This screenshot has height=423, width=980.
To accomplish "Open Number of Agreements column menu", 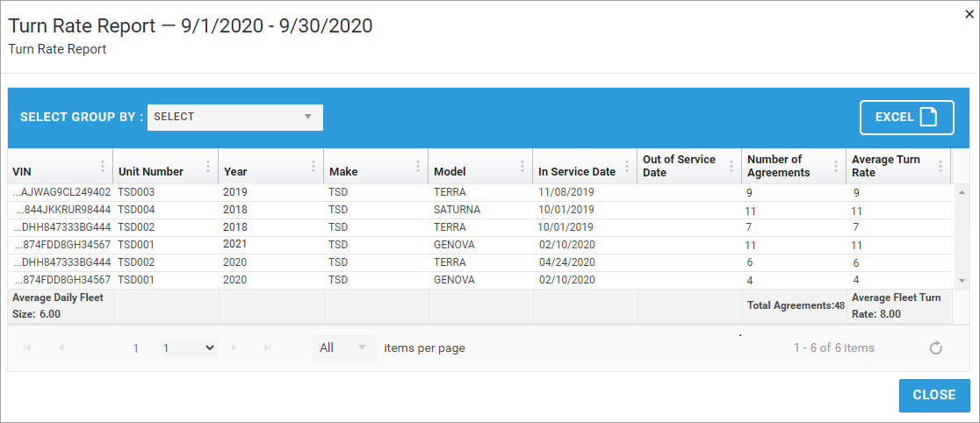I will (836, 167).
